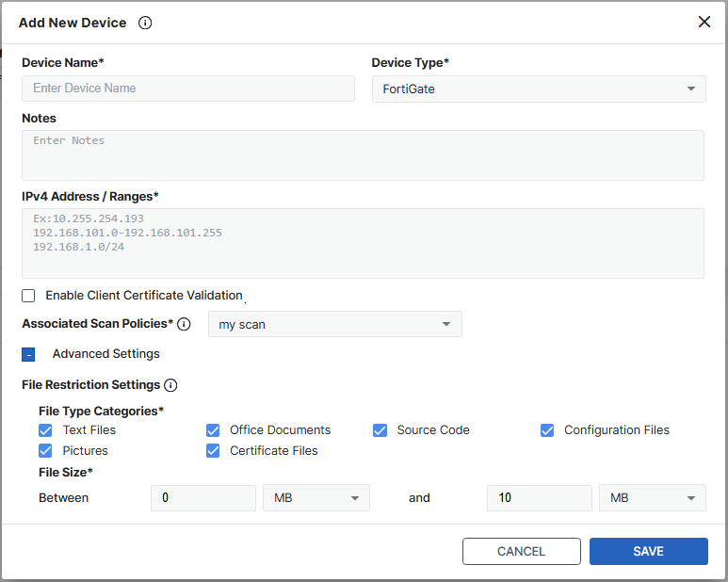Click the CANCEL button
The width and height of the screenshot is (728, 582).
521,552
